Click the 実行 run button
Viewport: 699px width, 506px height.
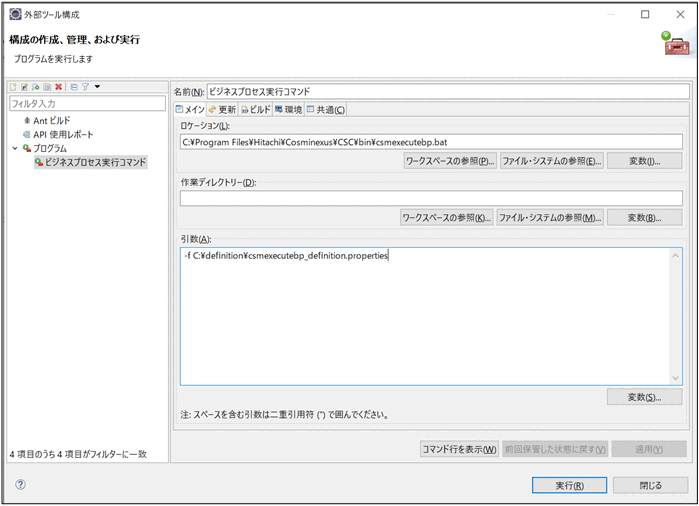click(569, 485)
